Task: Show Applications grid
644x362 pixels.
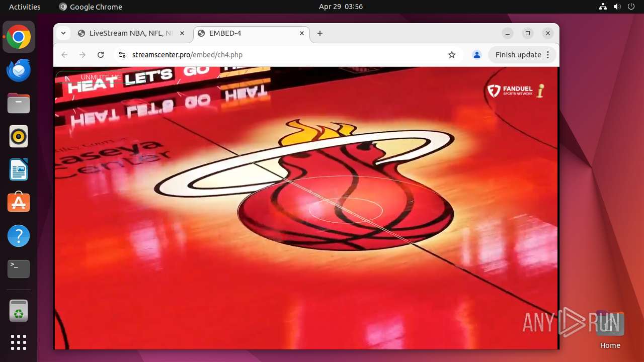Action: point(19,342)
